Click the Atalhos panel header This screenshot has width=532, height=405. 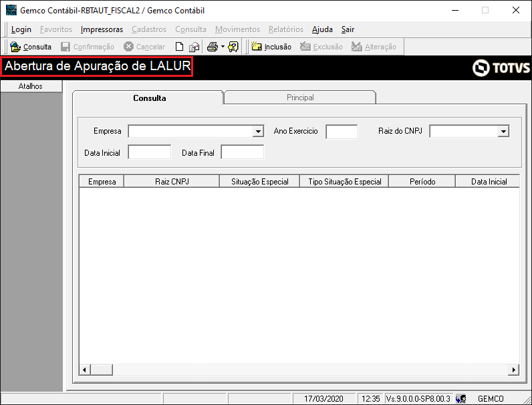click(31, 86)
